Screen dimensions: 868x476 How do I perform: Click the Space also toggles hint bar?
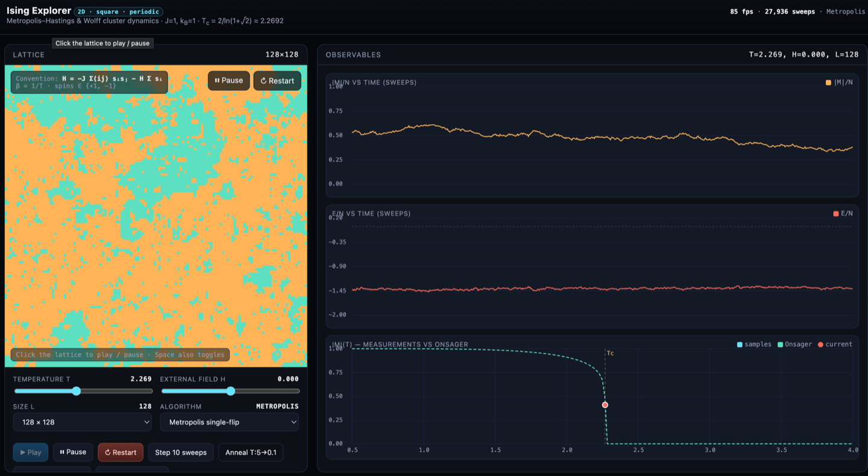(x=120, y=355)
